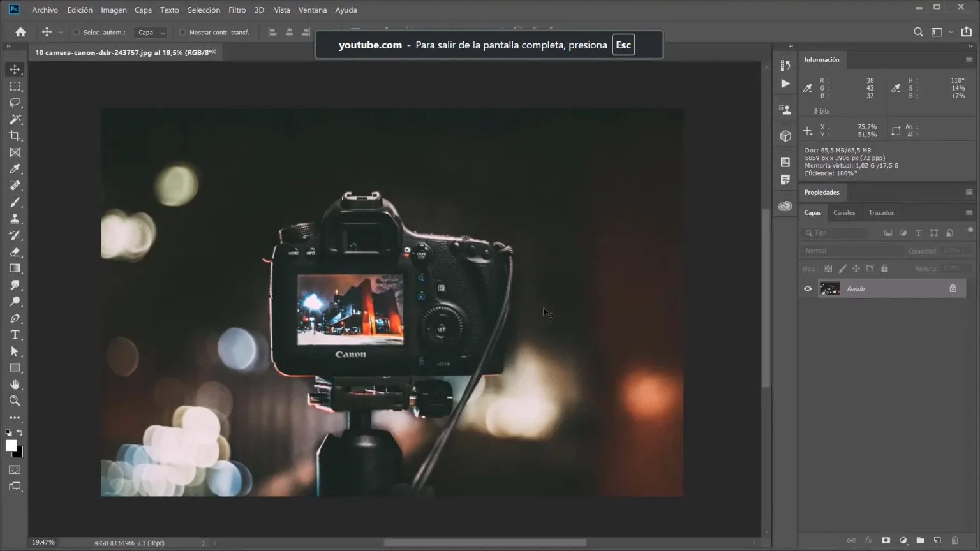Open the Normal blend mode dropdown
Viewport: 980px width, 551px height.
click(x=851, y=251)
